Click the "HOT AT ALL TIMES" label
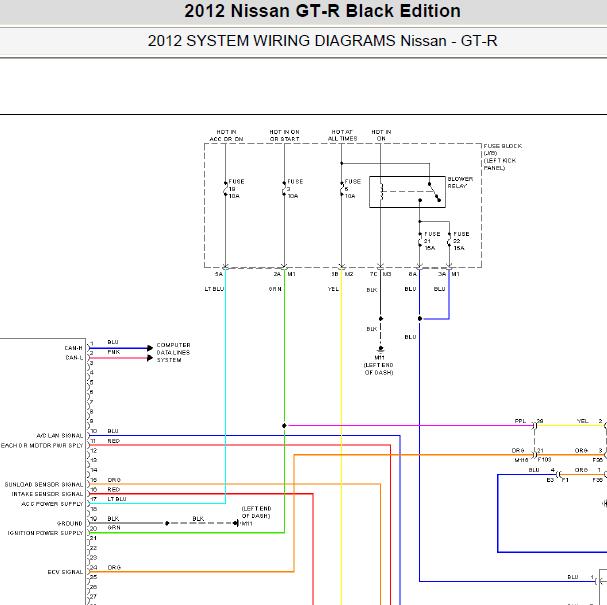 pos(343,135)
